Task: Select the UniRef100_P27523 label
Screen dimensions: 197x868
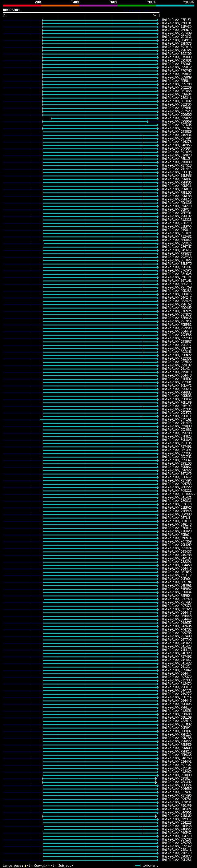Action: [x=176, y=111]
